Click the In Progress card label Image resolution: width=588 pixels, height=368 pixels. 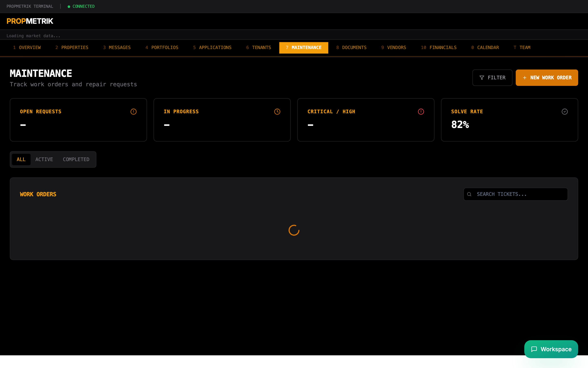point(181,111)
